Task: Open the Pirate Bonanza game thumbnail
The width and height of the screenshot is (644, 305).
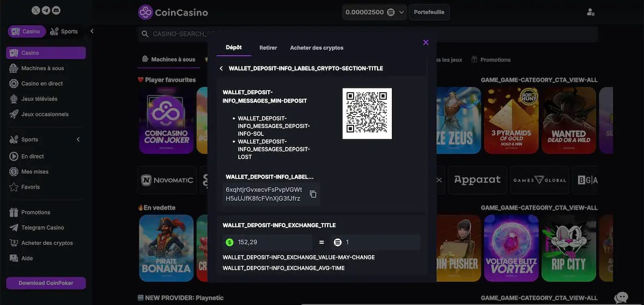Action: click(166, 248)
